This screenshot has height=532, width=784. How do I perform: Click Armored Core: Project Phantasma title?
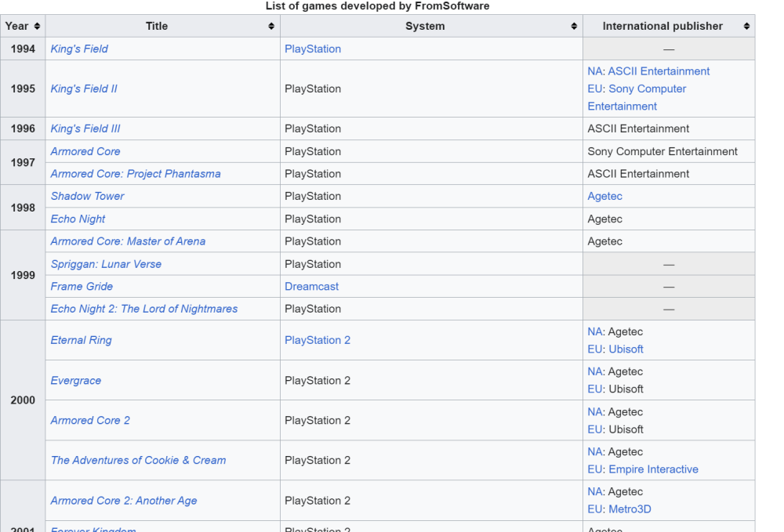pos(136,174)
